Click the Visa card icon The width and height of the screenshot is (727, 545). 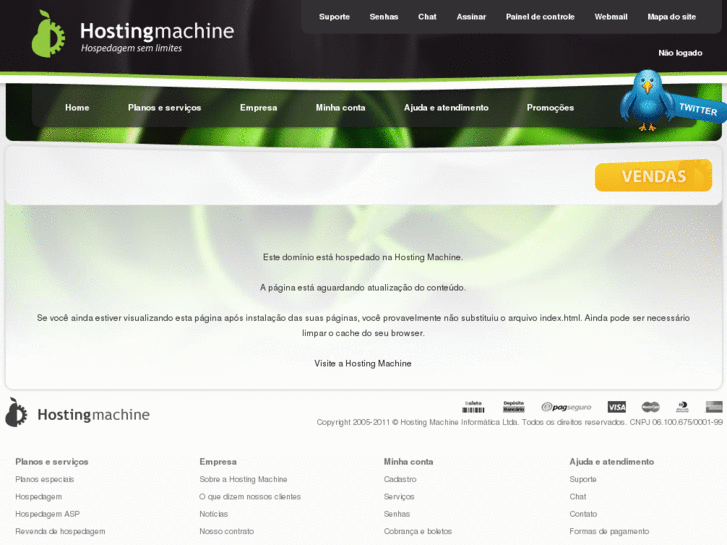(617, 407)
